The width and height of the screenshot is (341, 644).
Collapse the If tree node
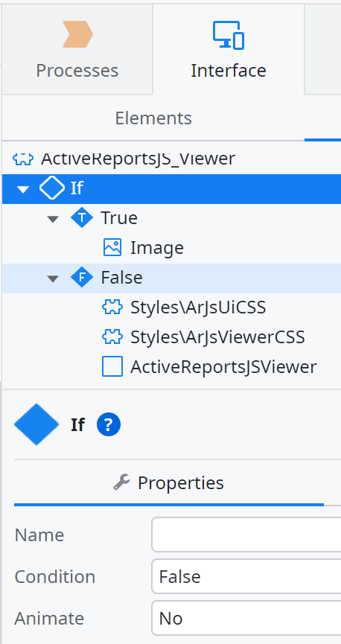click(x=23, y=189)
